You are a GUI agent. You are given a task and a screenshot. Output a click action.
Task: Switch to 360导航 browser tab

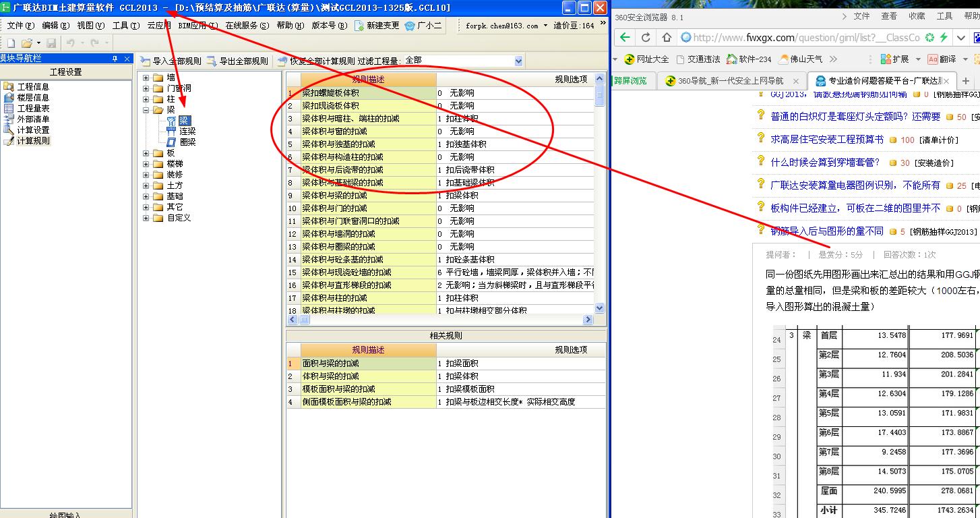point(730,81)
